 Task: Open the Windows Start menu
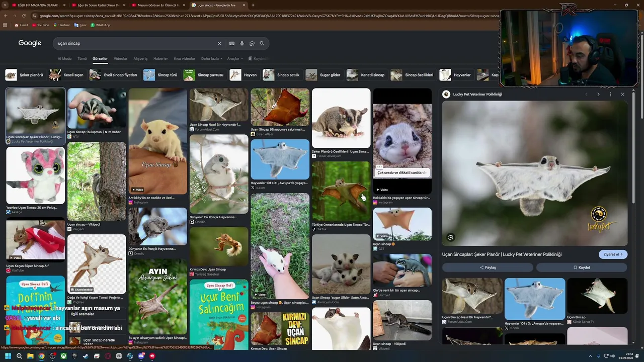pyautogui.click(x=8, y=356)
